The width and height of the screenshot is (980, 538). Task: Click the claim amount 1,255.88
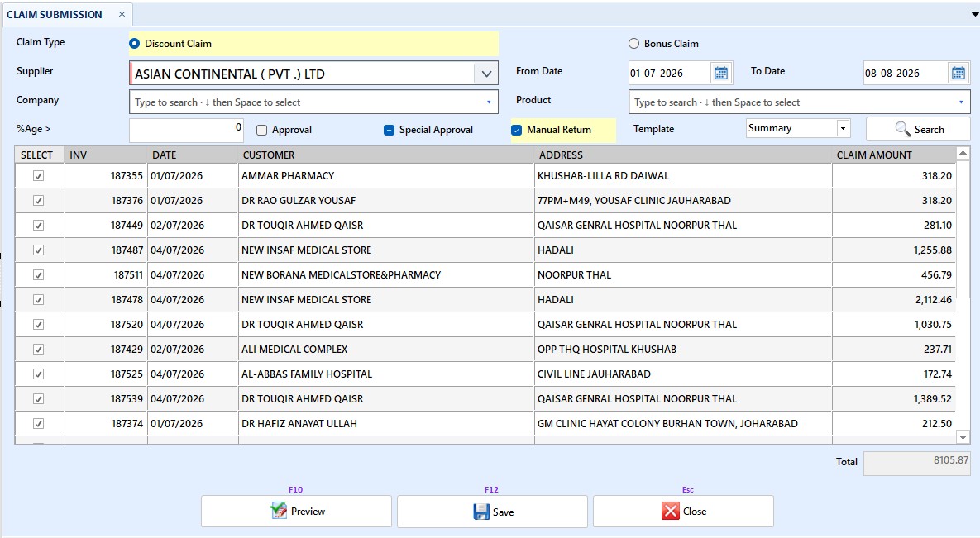894,250
